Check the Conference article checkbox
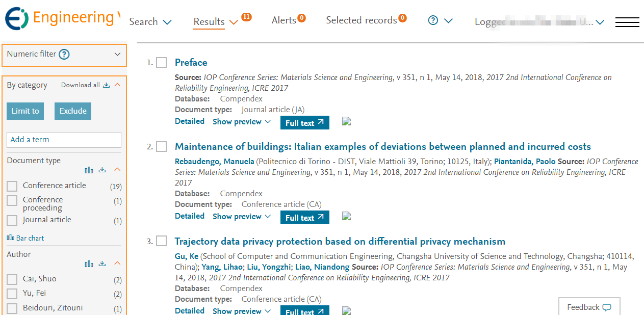The height and width of the screenshot is (315, 644). tap(12, 186)
